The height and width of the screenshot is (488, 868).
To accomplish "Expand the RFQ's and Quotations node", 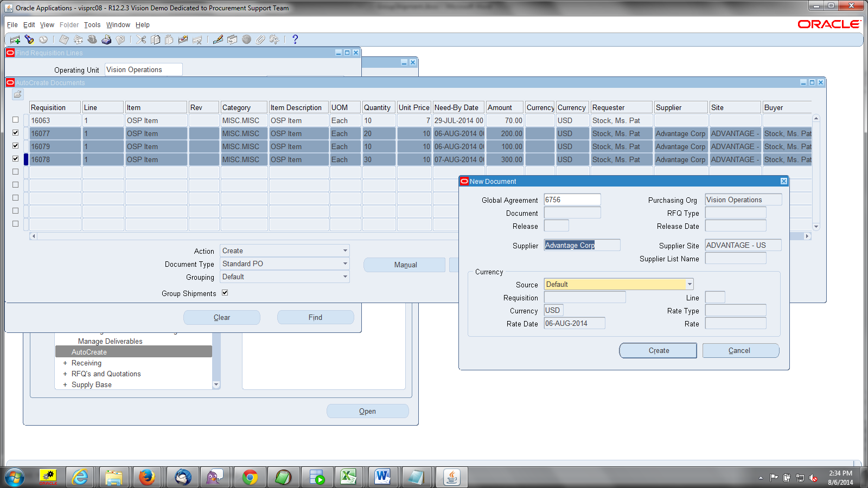I will (x=65, y=374).
